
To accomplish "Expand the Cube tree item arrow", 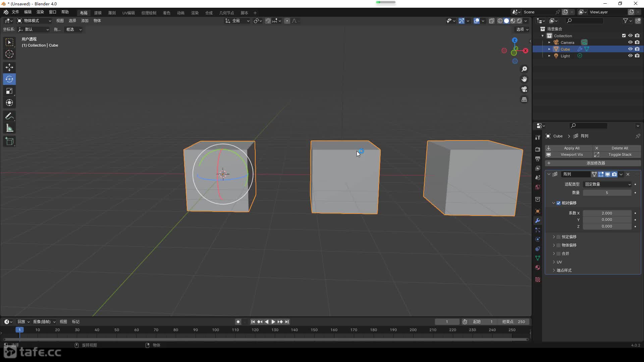I will pos(549,49).
